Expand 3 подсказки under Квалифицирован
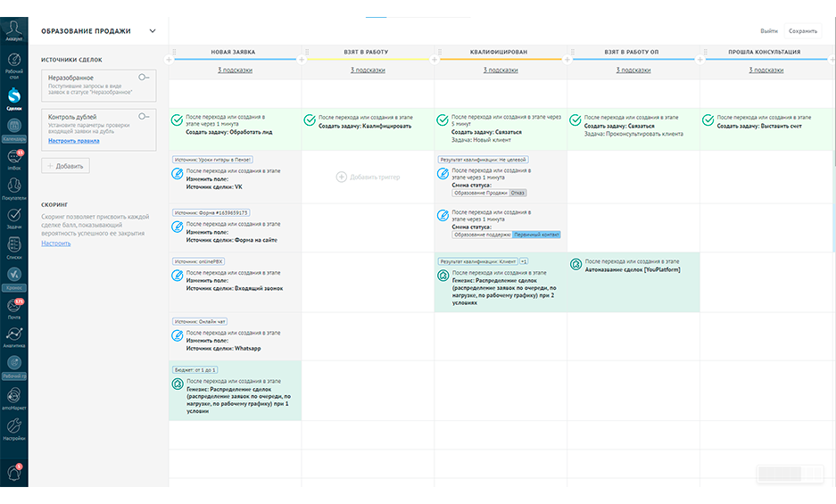The width and height of the screenshot is (836, 504). coord(501,70)
